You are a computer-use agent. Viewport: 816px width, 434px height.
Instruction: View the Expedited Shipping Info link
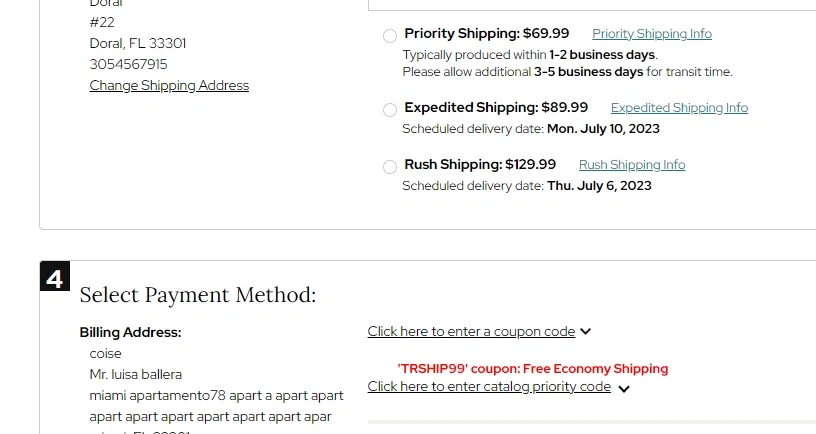[679, 108]
